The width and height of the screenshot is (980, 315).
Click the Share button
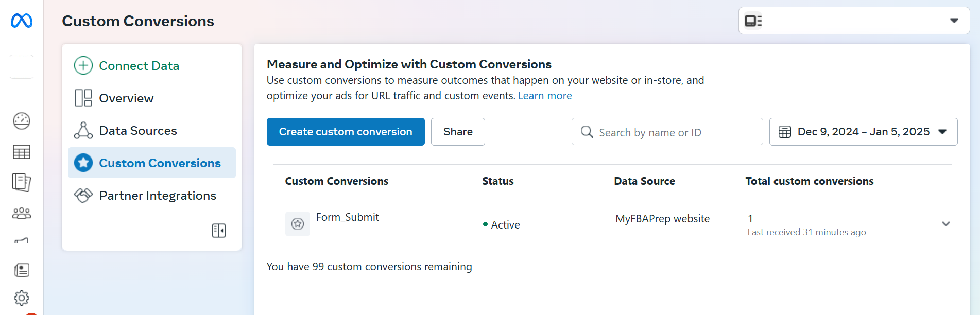458,132
